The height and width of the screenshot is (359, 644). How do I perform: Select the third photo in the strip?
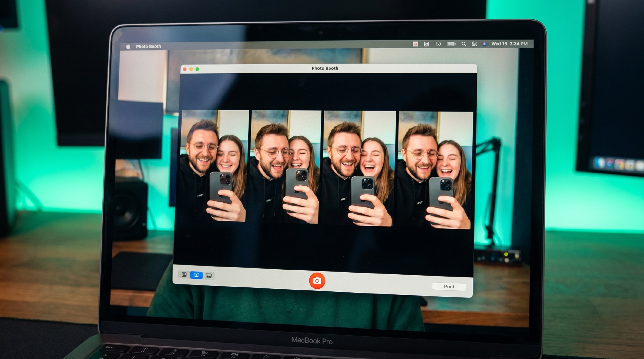(x=359, y=168)
